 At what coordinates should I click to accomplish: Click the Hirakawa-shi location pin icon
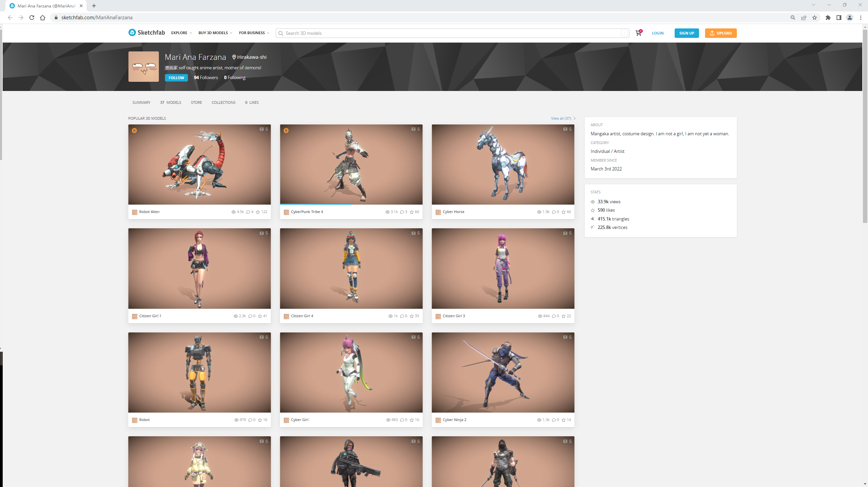point(234,57)
